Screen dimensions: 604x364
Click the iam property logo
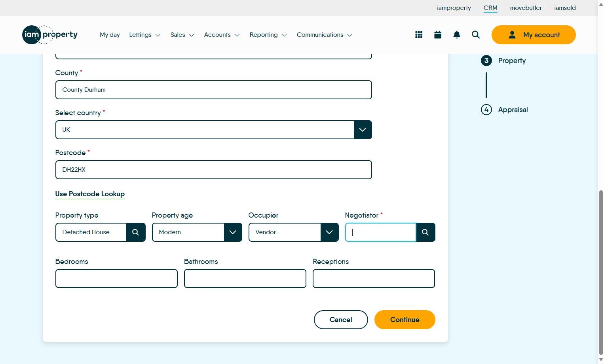pyautogui.click(x=50, y=35)
